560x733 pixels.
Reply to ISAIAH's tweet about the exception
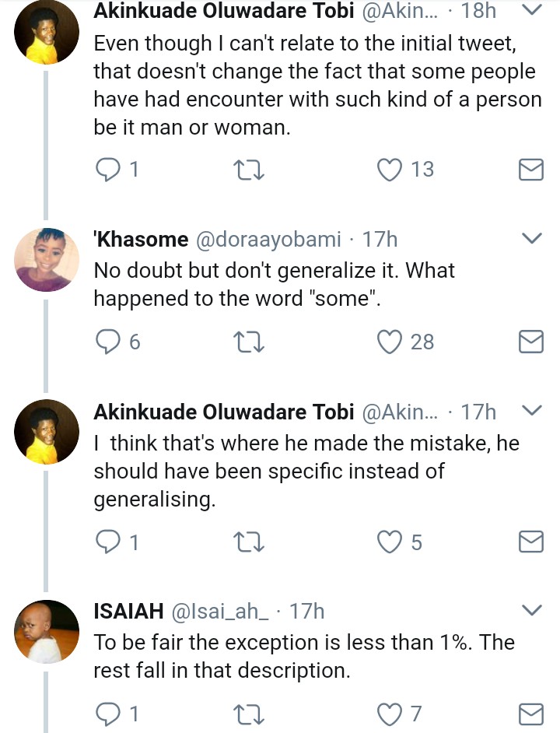pos(107,713)
